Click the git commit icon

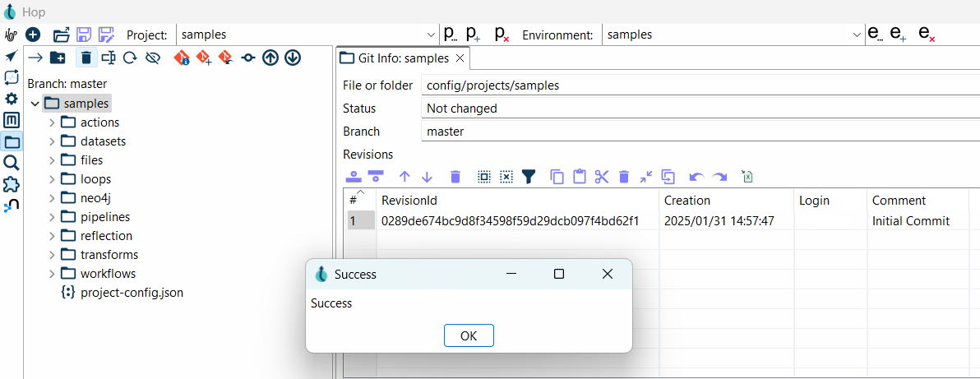click(x=247, y=58)
